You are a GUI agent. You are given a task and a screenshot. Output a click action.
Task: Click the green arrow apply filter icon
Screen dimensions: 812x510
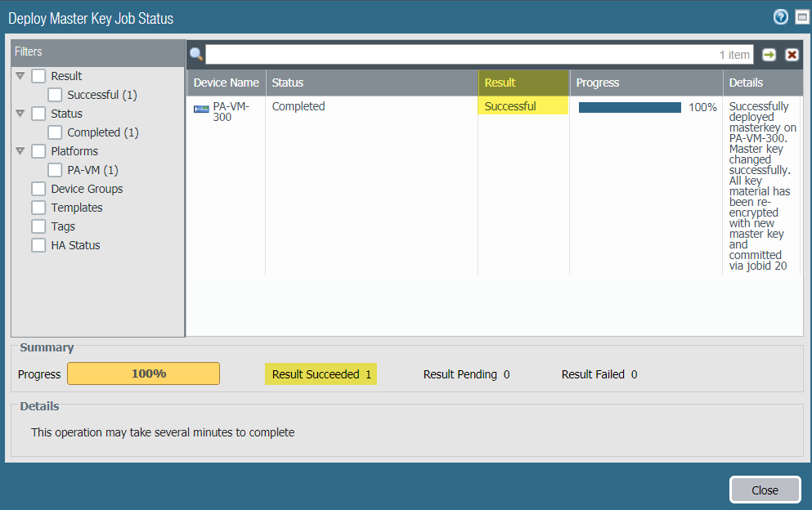769,55
